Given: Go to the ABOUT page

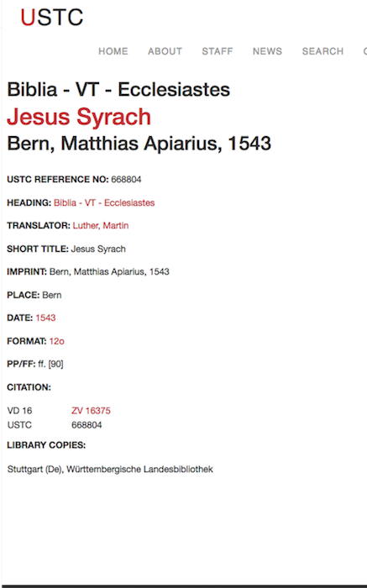Looking at the screenshot, I should click(x=165, y=51).
